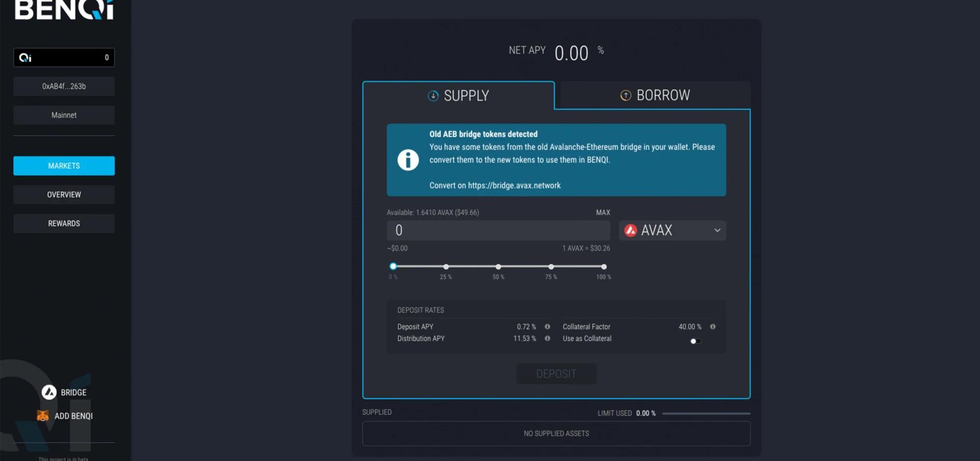
Task: Click the DEPOSIT button
Action: 557,374
